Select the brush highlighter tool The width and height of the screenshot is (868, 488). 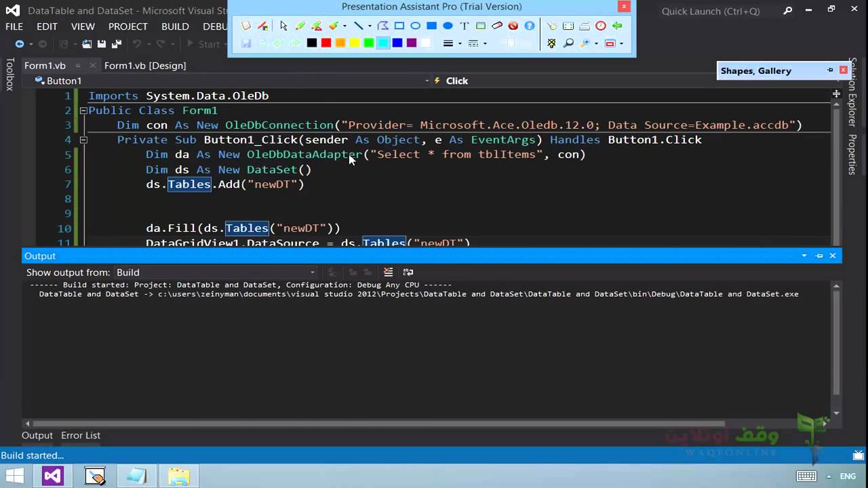point(333,26)
